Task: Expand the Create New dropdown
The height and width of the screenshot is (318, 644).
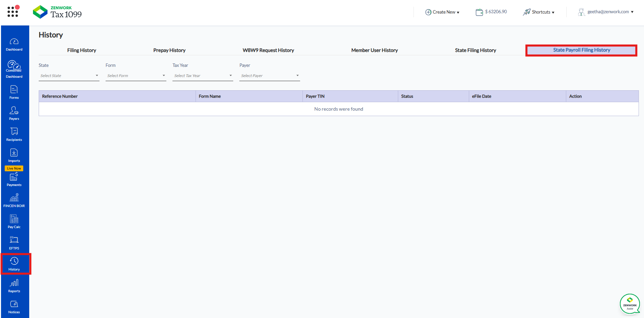Action: tap(442, 12)
